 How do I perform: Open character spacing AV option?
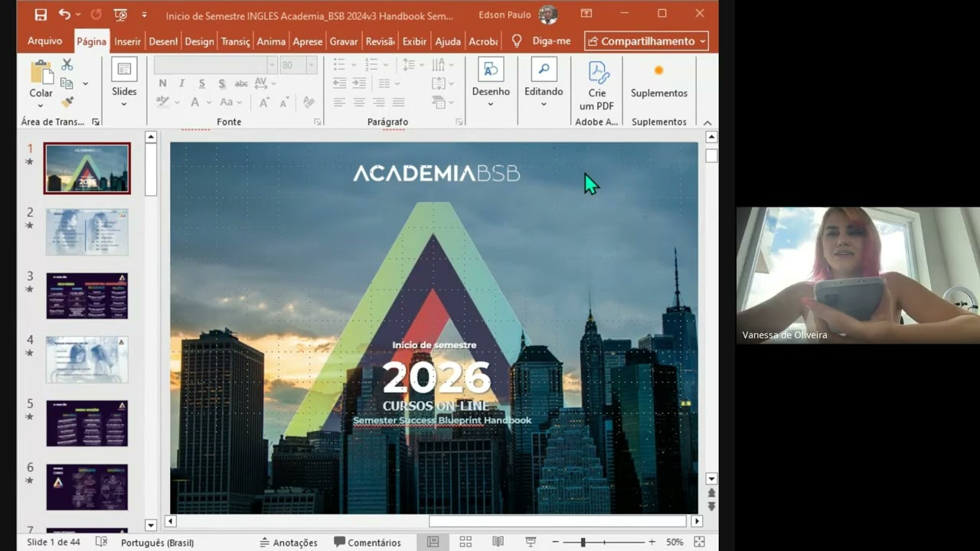click(x=264, y=83)
